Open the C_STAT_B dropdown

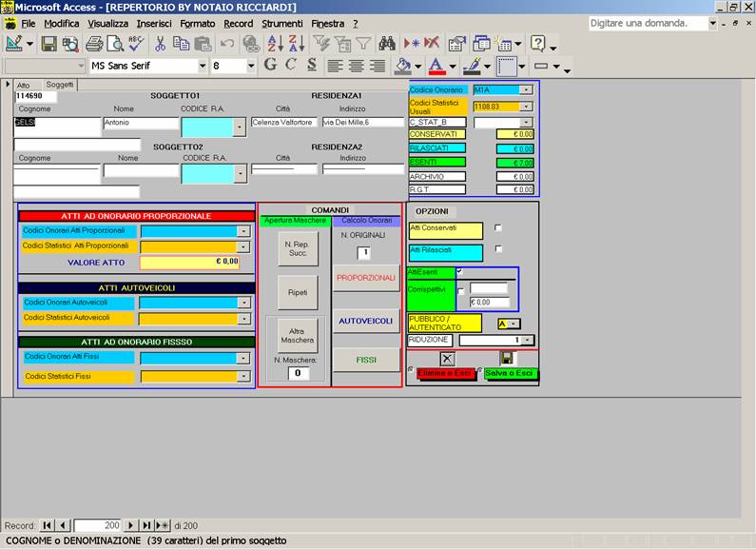pyautogui.click(x=527, y=123)
